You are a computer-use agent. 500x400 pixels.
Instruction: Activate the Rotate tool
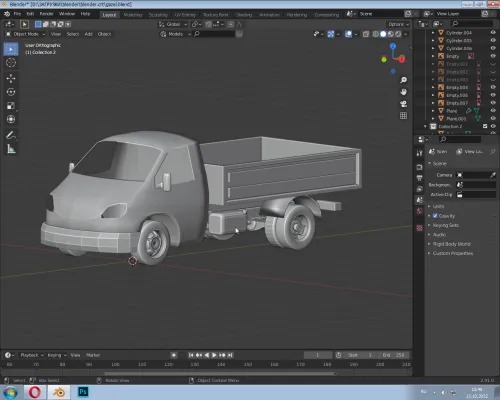point(11,92)
